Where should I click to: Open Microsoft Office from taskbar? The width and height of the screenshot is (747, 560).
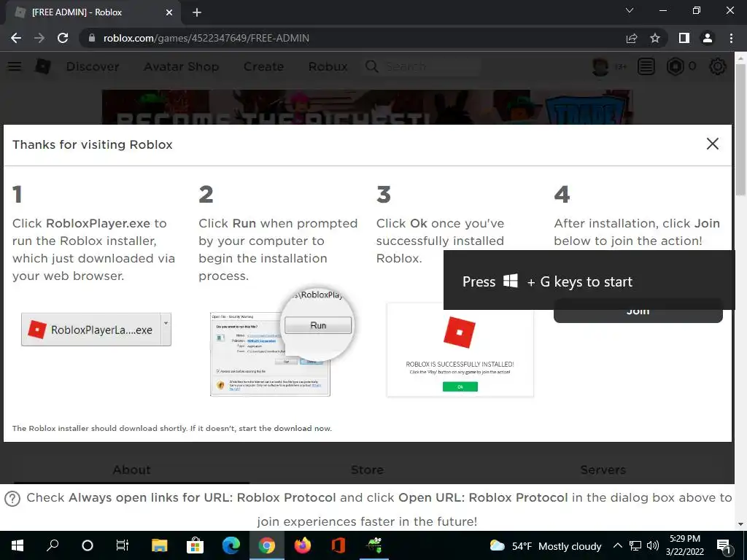click(338, 545)
